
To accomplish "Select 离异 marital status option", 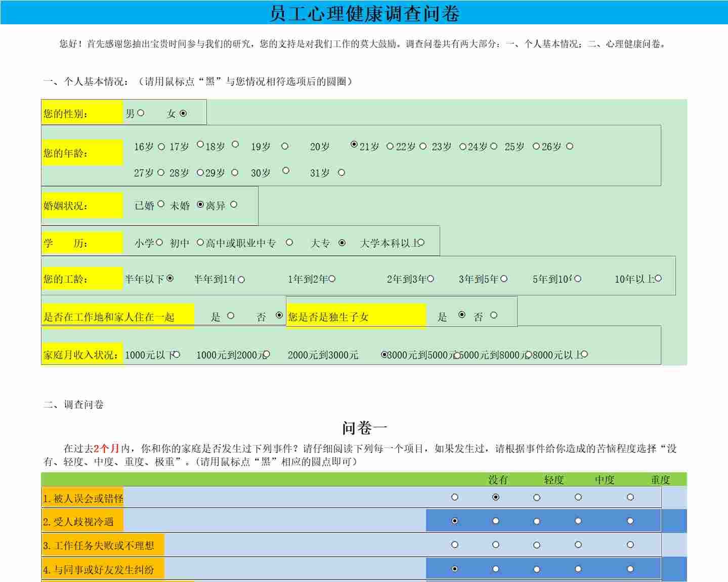I will tap(233, 205).
